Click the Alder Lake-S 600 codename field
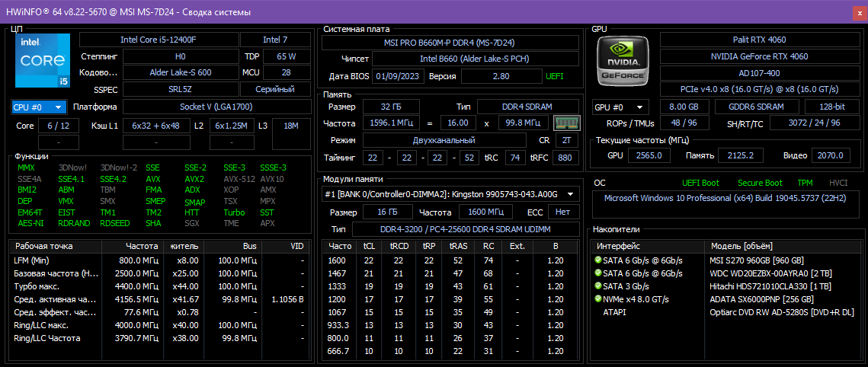This screenshot has width=868, height=367. pyautogui.click(x=180, y=72)
